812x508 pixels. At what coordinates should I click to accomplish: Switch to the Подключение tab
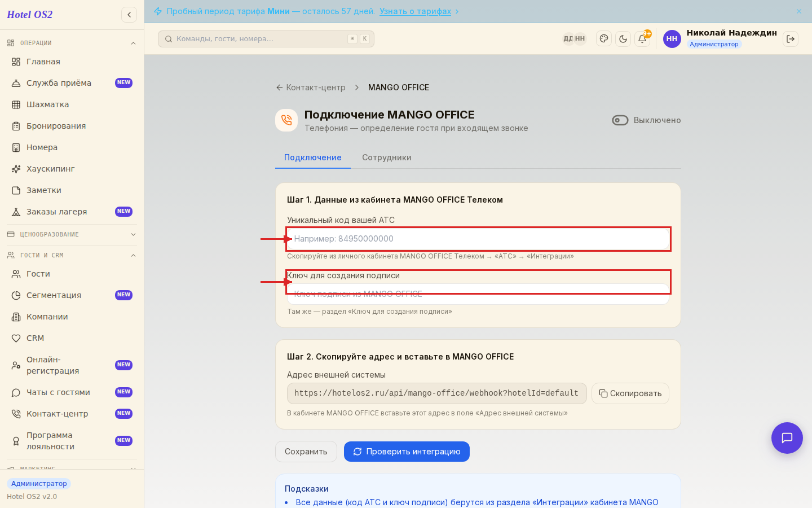[x=313, y=157]
